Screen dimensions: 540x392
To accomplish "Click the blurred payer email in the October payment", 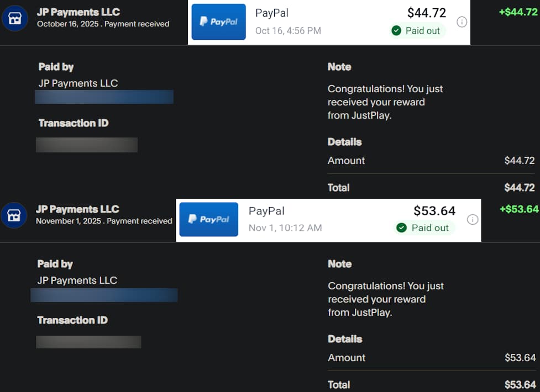I will pos(104,97).
